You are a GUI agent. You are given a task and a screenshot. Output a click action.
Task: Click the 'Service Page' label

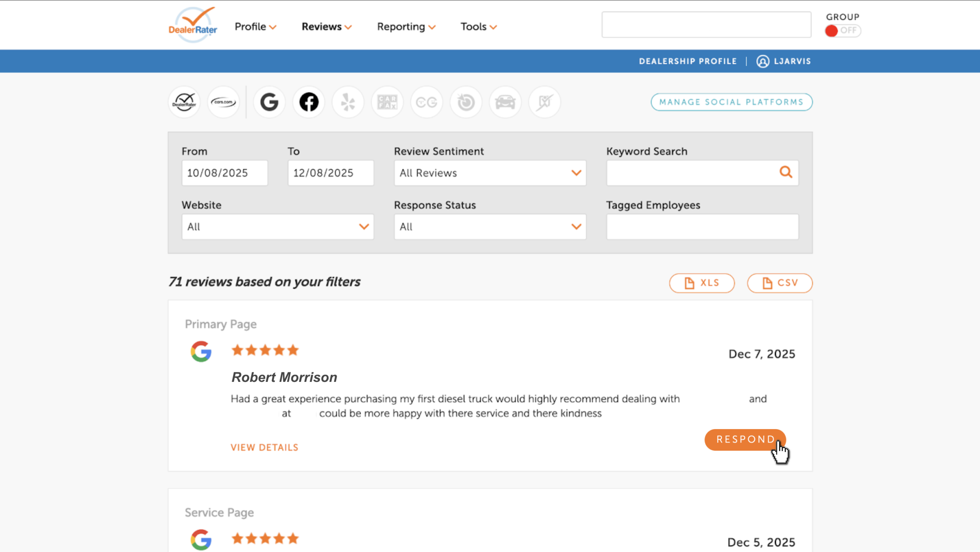(x=219, y=513)
